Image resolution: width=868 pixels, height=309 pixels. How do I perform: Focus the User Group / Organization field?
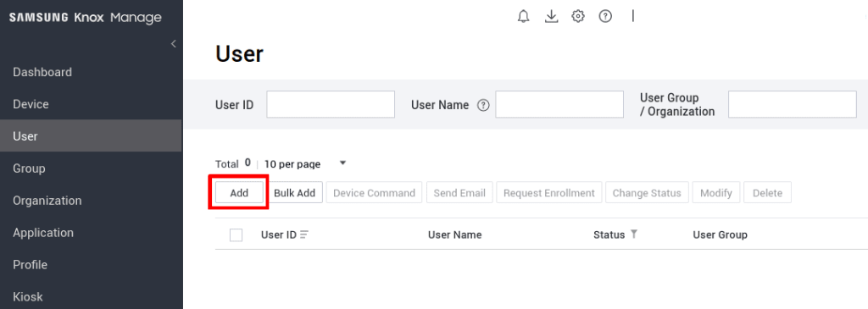[x=793, y=104]
